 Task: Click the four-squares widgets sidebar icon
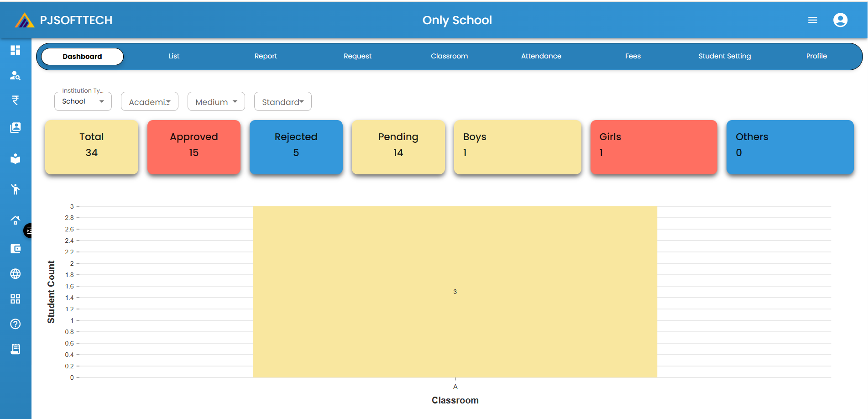point(16,299)
